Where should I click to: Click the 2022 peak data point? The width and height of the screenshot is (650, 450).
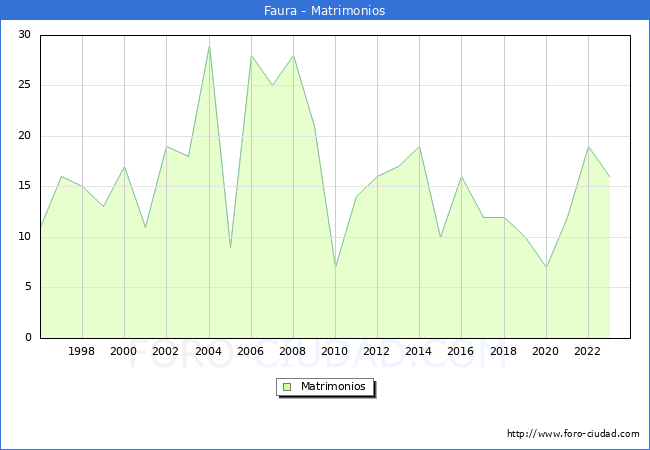click(x=588, y=146)
